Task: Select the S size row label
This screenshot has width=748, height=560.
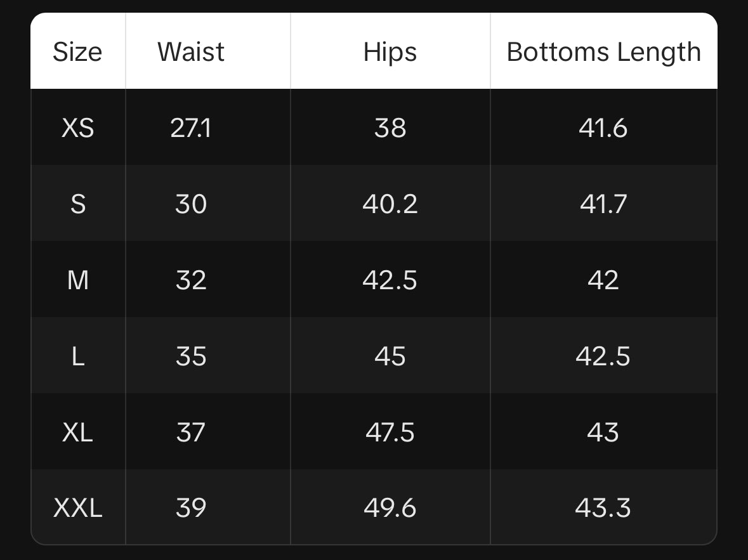Action: (77, 204)
